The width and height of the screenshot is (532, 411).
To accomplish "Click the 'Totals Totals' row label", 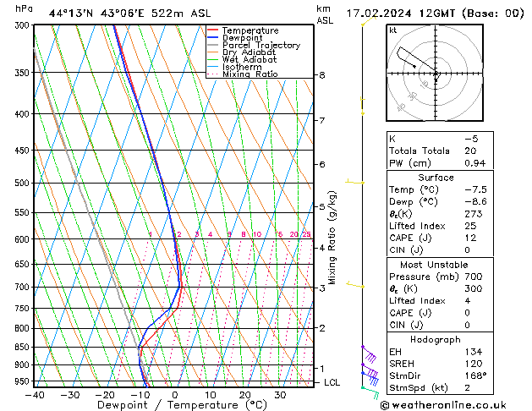I will [420, 151].
